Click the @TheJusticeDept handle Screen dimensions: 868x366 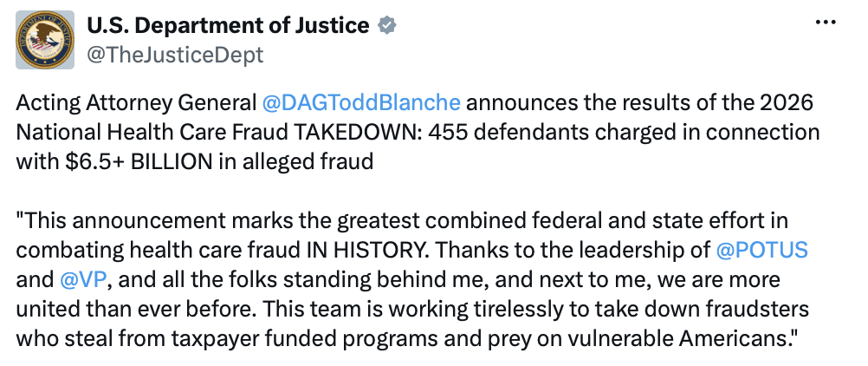(x=174, y=55)
